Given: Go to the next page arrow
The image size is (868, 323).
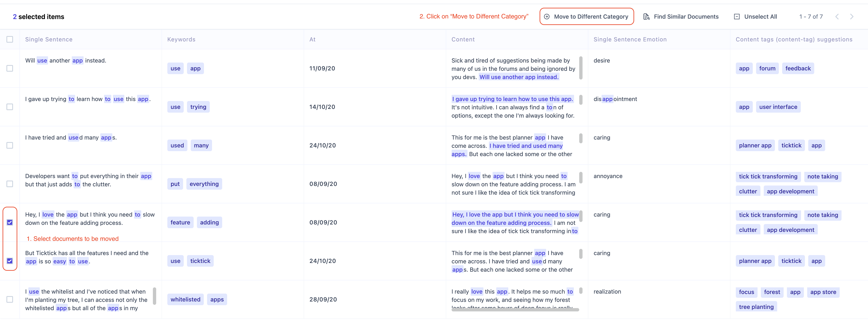Looking at the screenshot, I should (851, 17).
